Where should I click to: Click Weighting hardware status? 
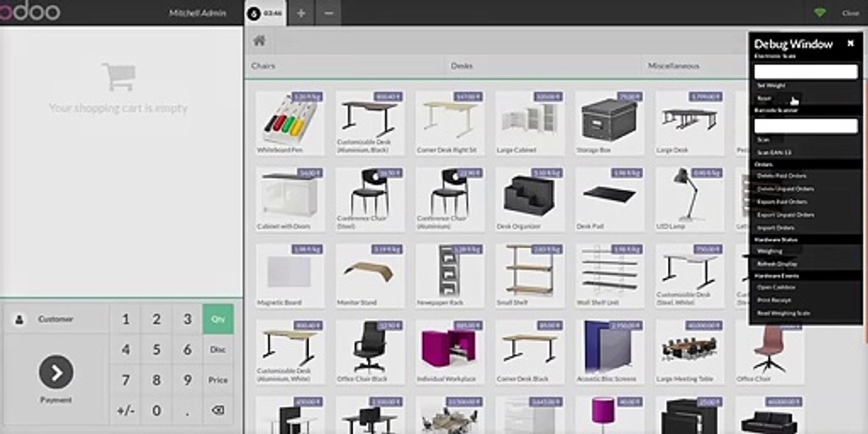pyautogui.click(x=770, y=251)
